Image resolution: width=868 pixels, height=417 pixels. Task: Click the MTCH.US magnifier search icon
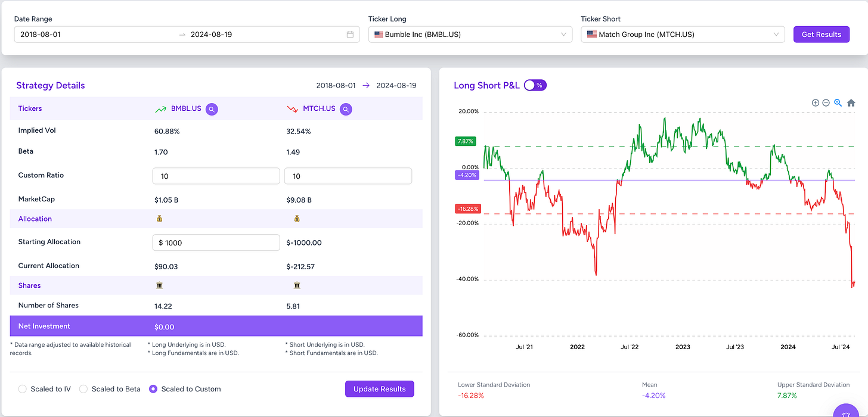pos(346,109)
